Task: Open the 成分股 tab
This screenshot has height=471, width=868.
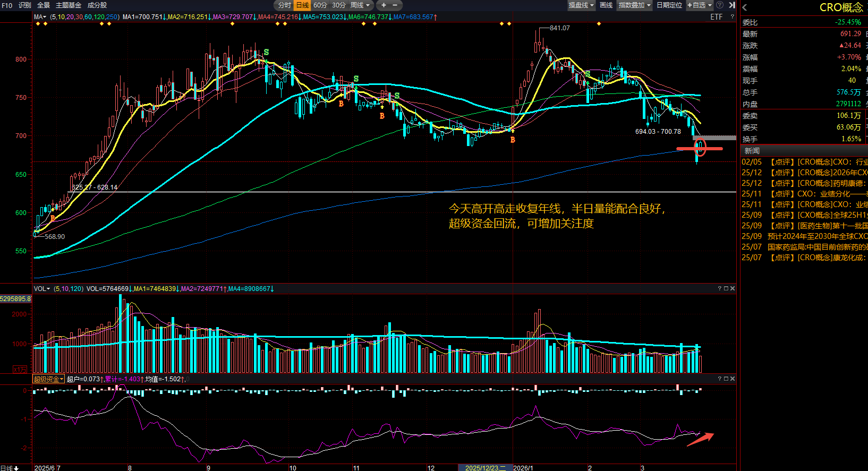Action: click(x=97, y=5)
